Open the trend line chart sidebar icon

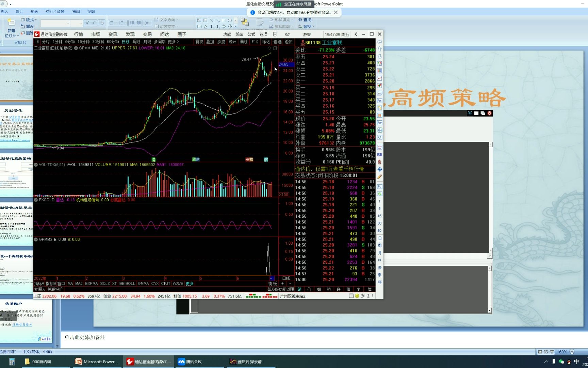tap(379, 78)
